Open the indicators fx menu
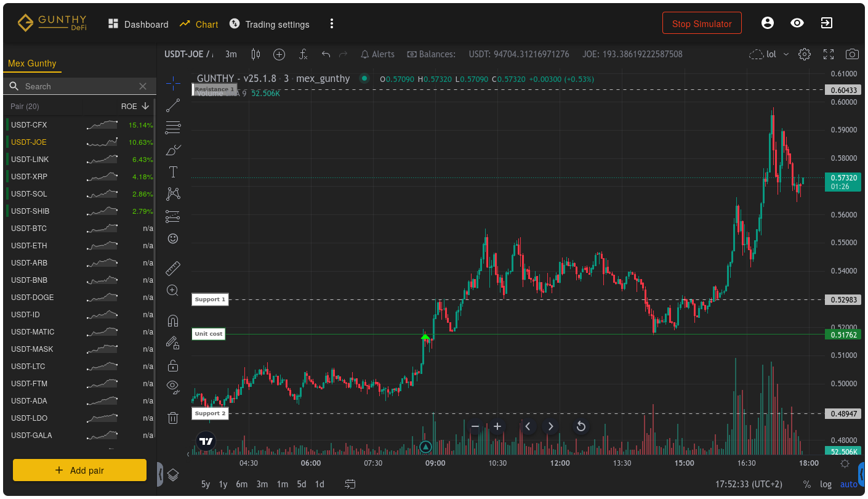Screen dimensions: 868x499 click(x=303, y=54)
